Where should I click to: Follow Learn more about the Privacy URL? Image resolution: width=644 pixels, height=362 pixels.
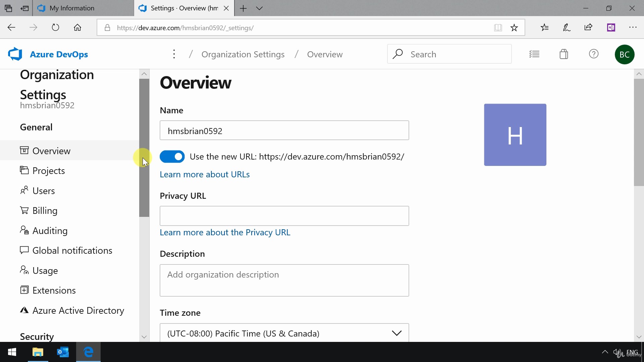tap(225, 232)
